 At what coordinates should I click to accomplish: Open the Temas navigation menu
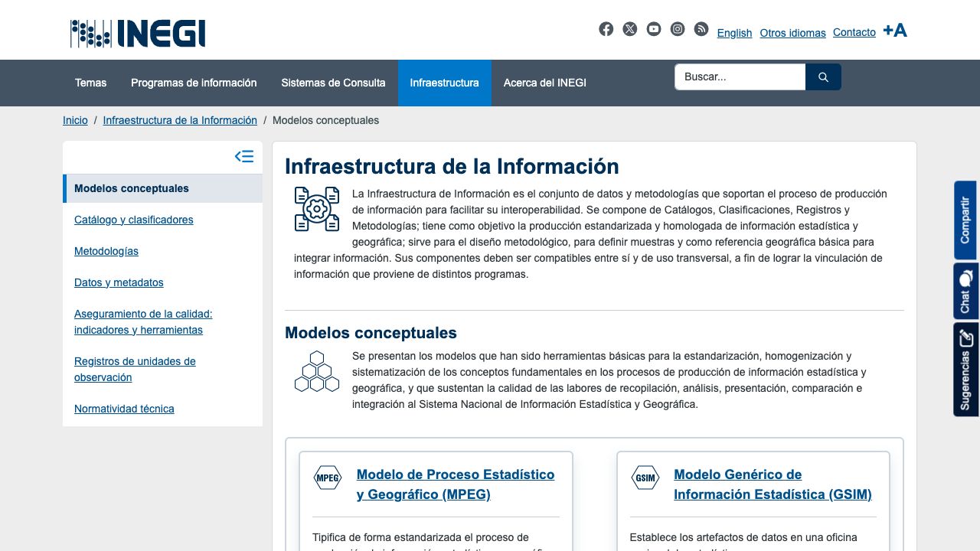click(x=90, y=83)
